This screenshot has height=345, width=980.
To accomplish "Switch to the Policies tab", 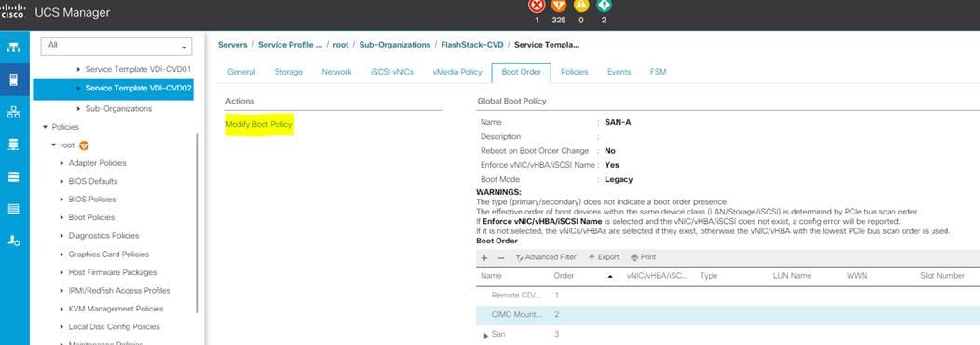I will point(575,72).
